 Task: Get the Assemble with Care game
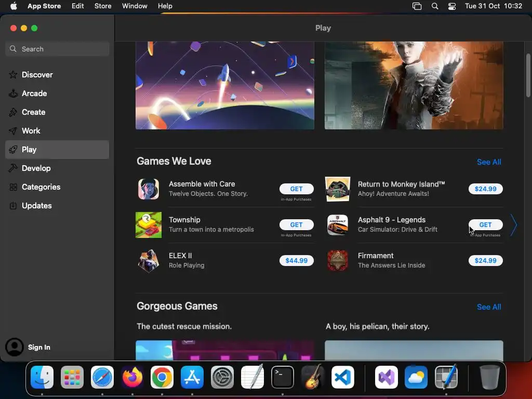[x=296, y=189]
